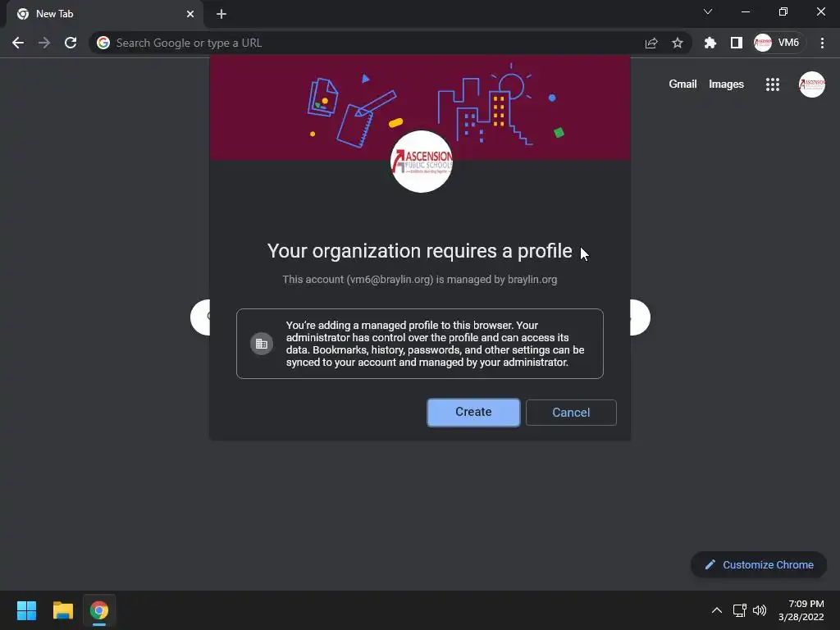Click the Ascension account avatar on page
840x630 pixels.
tap(812, 84)
